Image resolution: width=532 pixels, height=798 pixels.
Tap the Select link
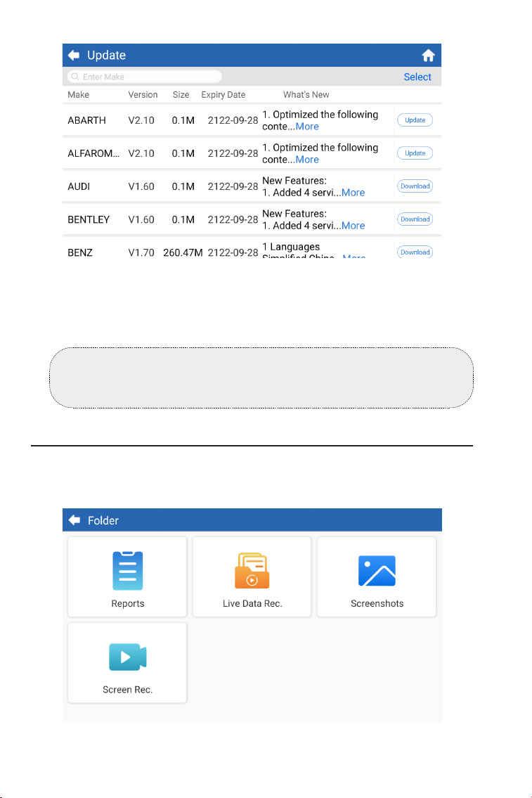click(x=417, y=77)
